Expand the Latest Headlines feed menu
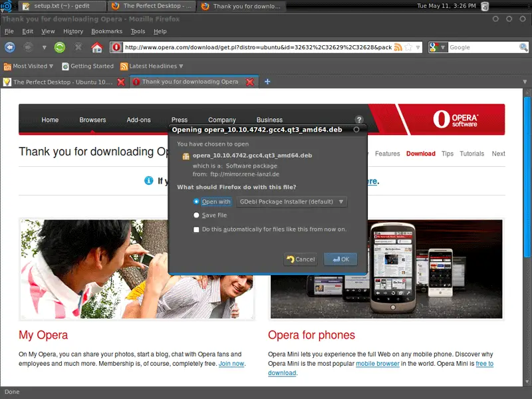The image size is (532, 399). [x=152, y=66]
